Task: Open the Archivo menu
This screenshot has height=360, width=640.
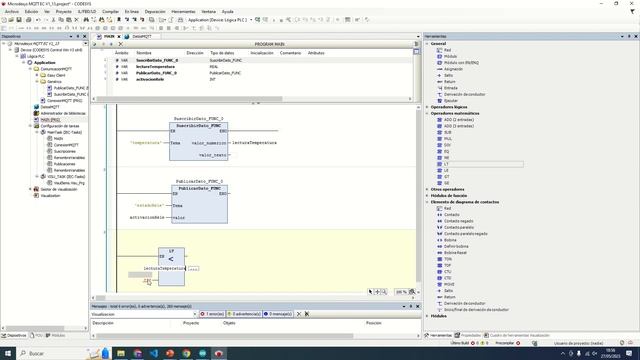Action: click(x=12, y=11)
